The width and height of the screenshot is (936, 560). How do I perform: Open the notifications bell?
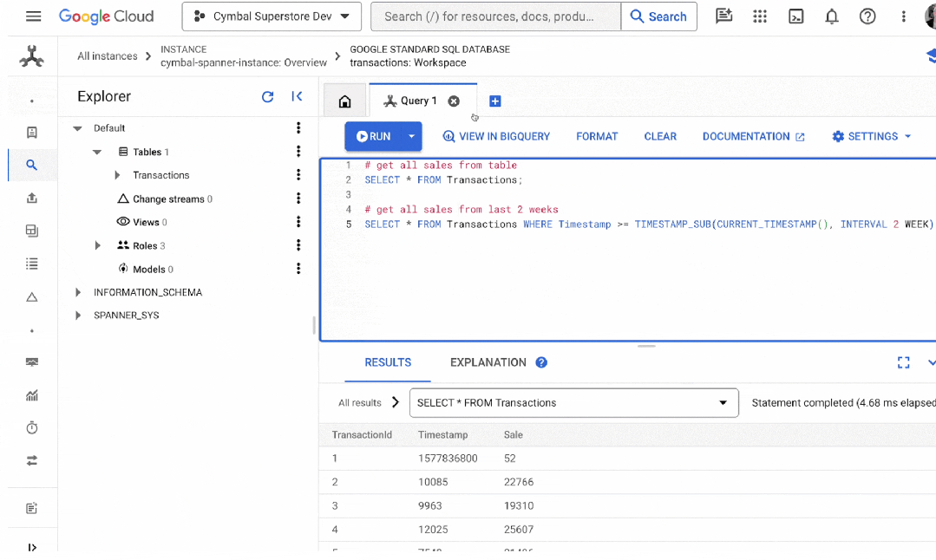click(832, 16)
